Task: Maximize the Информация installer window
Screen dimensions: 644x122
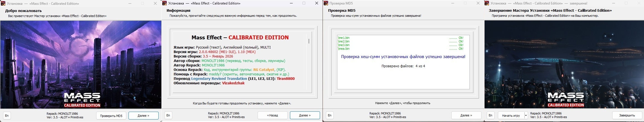Action: pyautogui.click(x=304, y=3)
